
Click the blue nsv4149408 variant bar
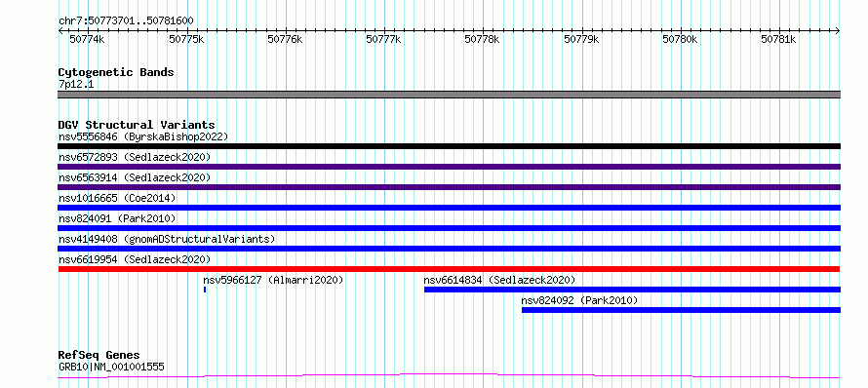(449, 249)
